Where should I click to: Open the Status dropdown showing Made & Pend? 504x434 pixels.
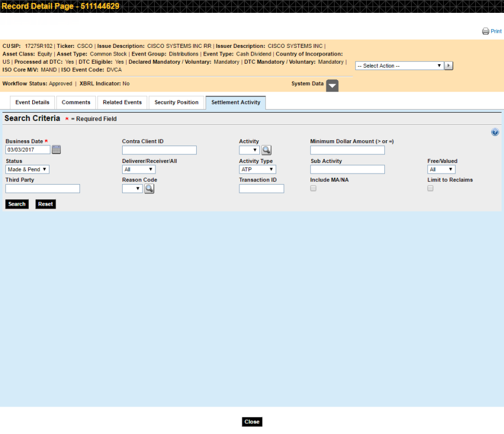[x=27, y=169]
